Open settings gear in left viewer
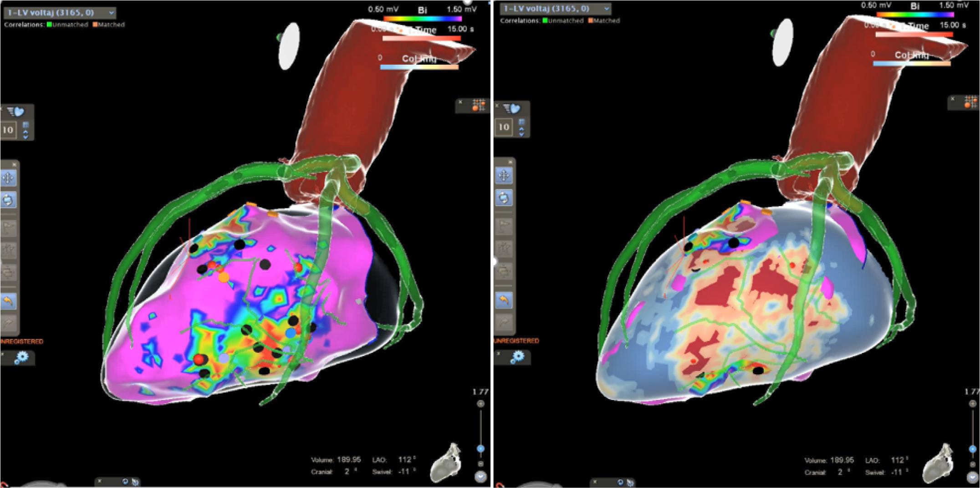Screen dimensions: 980x488 pos(20,358)
